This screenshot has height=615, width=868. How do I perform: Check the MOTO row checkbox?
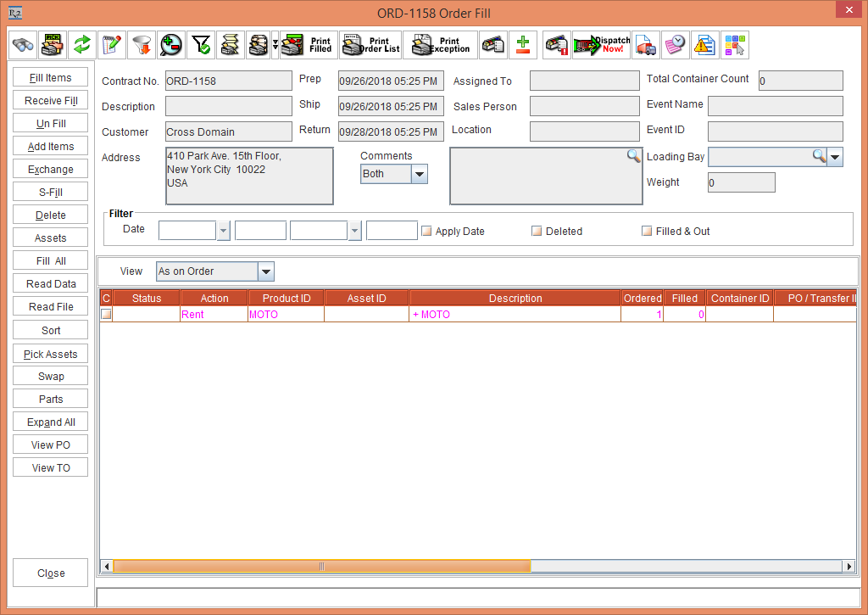click(x=106, y=315)
